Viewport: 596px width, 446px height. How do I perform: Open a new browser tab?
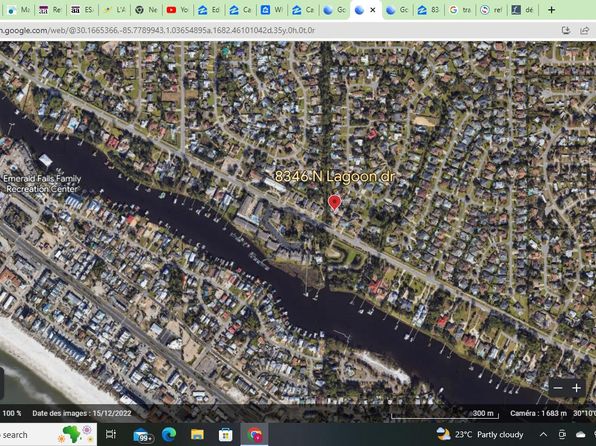pos(551,10)
